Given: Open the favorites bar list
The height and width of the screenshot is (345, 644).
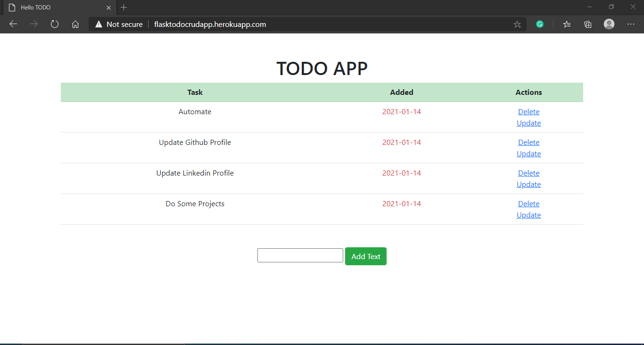Looking at the screenshot, I should [x=567, y=24].
